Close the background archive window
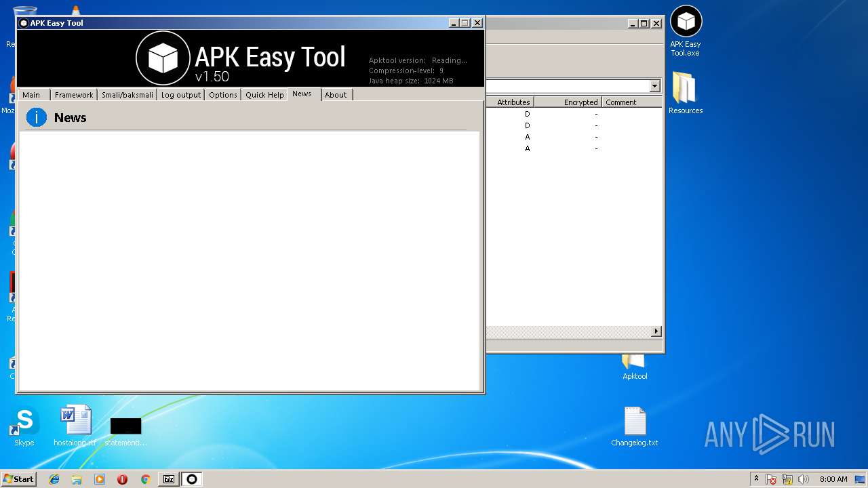 tap(656, 24)
